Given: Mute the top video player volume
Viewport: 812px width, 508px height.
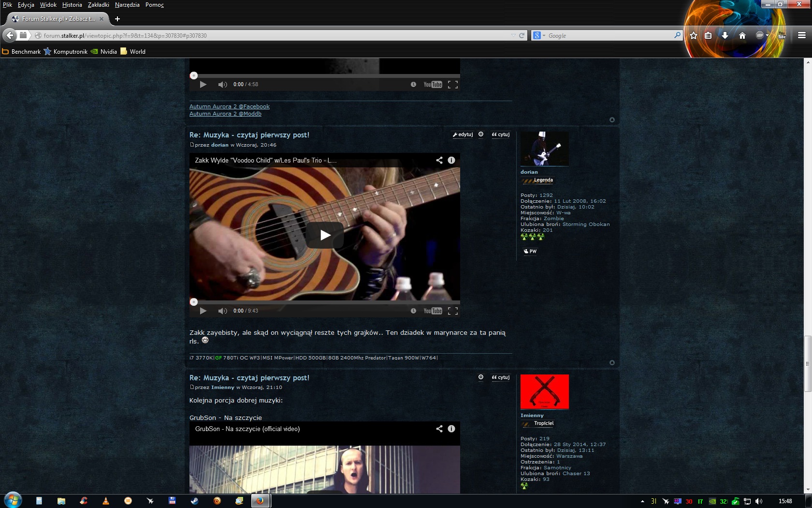Looking at the screenshot, I should pos(222,84).
